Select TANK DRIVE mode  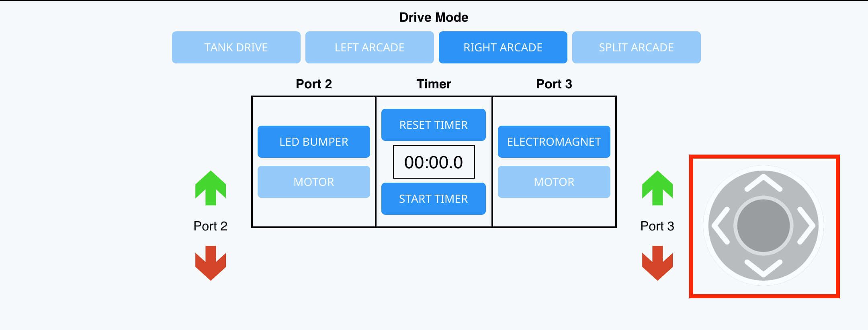coord(236,47)
